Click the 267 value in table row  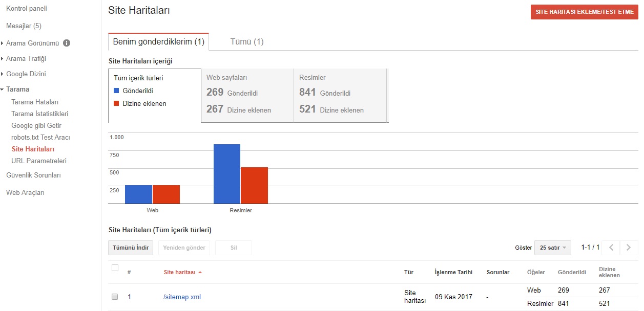point(605,291)
